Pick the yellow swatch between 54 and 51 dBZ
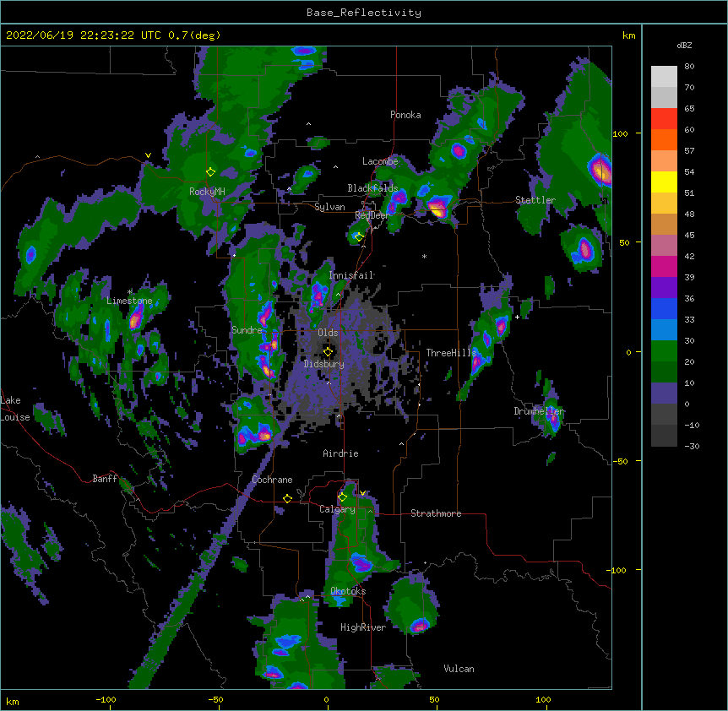The height and width of the screenshot is (711, 728). pyautogui.click(x=664, y=182)
